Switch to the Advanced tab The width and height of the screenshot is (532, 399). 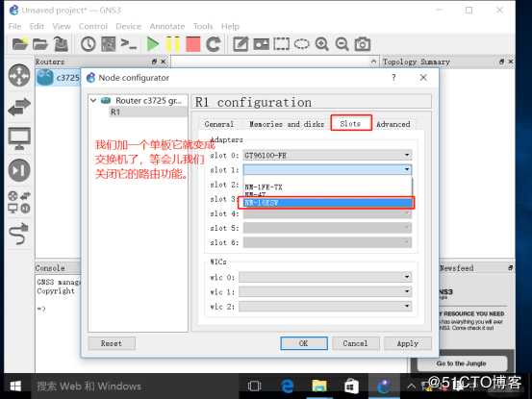pos(393,124)
